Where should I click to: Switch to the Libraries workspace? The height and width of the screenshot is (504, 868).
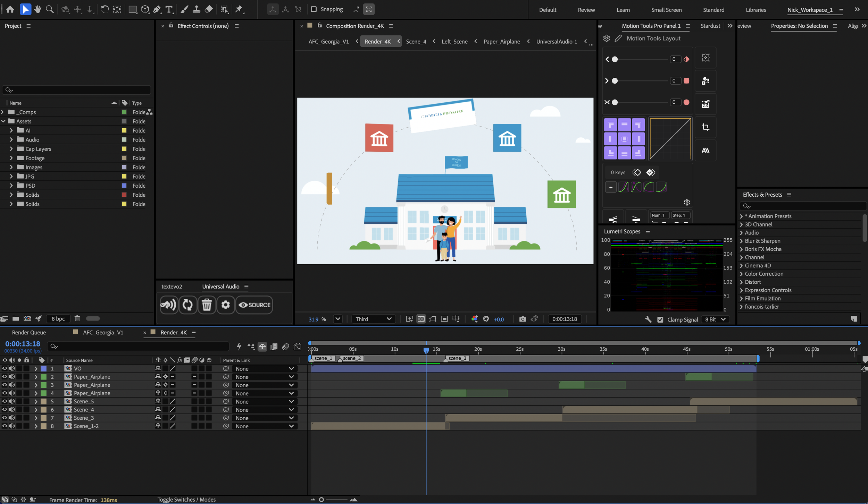point(756,10)
